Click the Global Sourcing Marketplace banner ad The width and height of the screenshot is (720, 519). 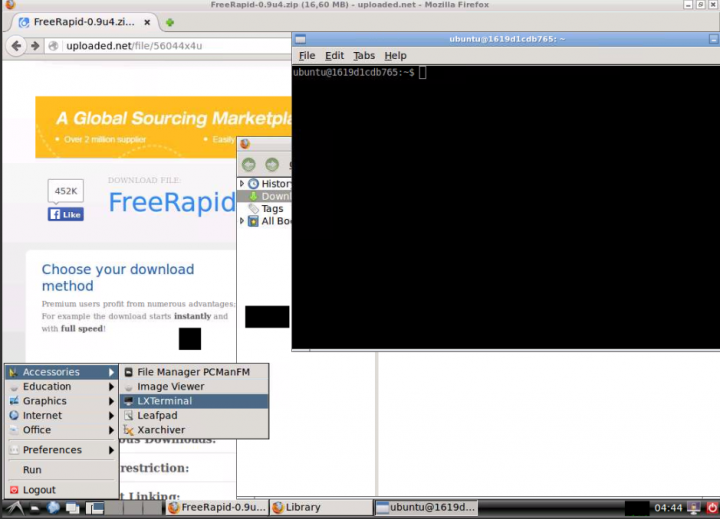point(163,127)
